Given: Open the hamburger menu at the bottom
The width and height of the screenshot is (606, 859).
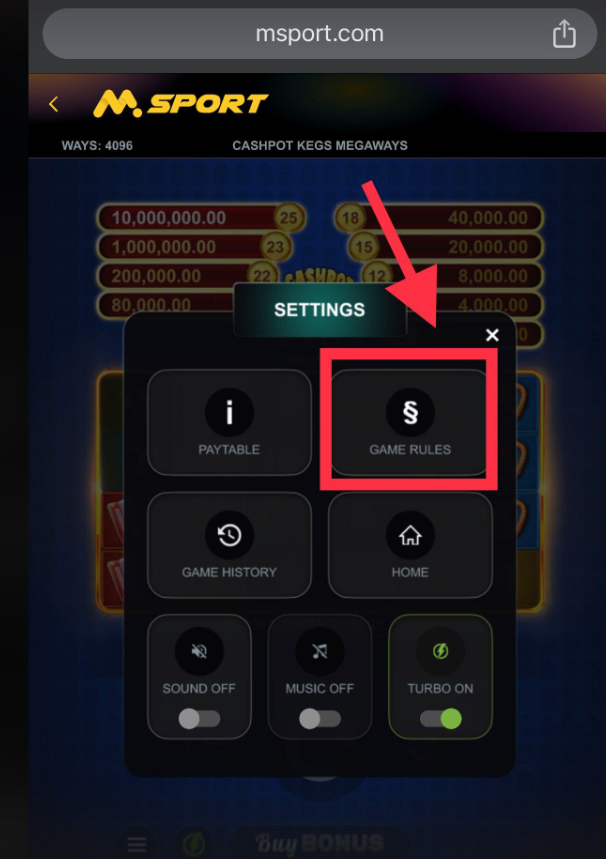Looking at the screenshot, I should pos(137,844).
